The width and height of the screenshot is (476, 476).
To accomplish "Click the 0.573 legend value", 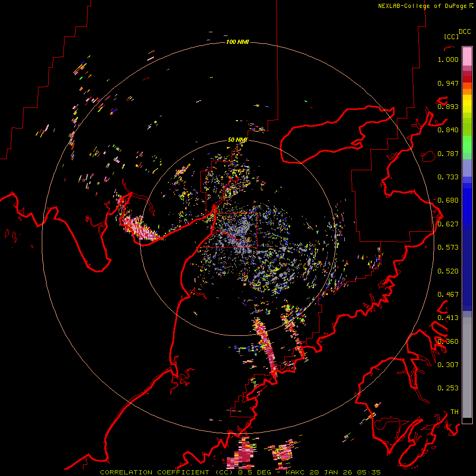I will tap(448, 248).
